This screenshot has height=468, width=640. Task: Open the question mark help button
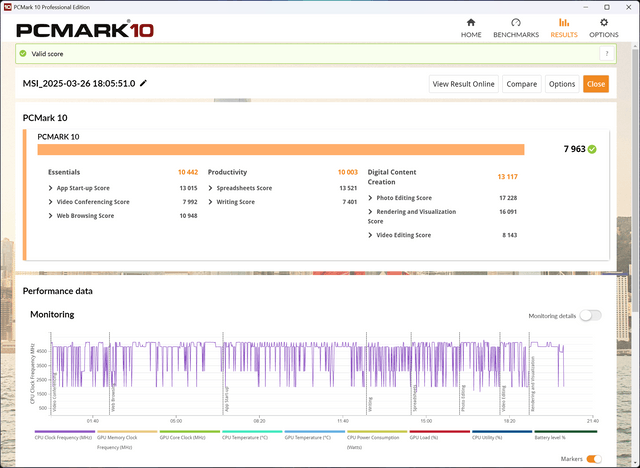tap(607, 53)
